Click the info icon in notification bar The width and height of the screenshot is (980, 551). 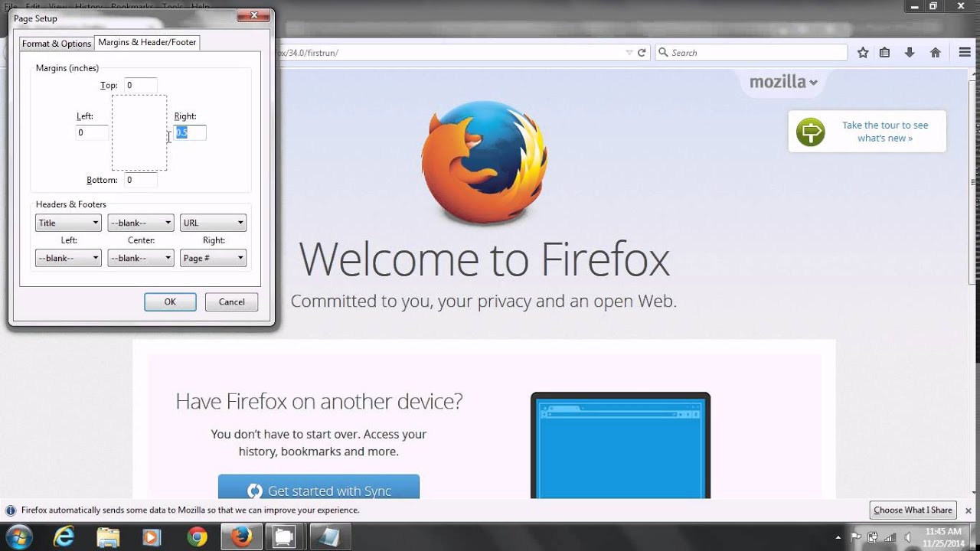(x=11, y=510)
